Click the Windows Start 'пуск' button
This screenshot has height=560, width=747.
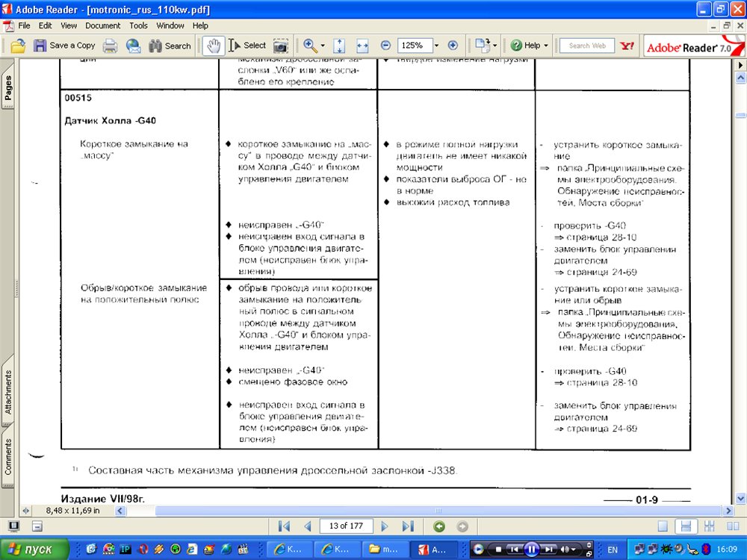pyautogui.click(x=34, y=549)
